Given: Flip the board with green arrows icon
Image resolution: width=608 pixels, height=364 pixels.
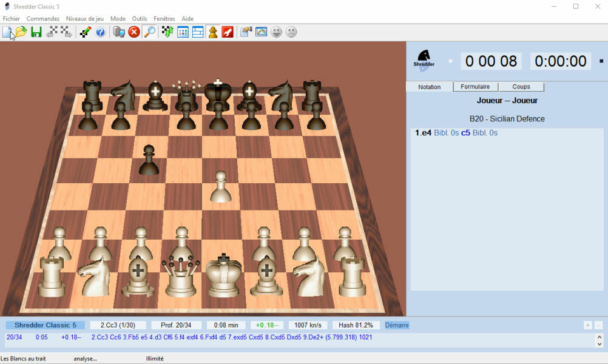Looking at the screenshot, I should pos(167,32).
